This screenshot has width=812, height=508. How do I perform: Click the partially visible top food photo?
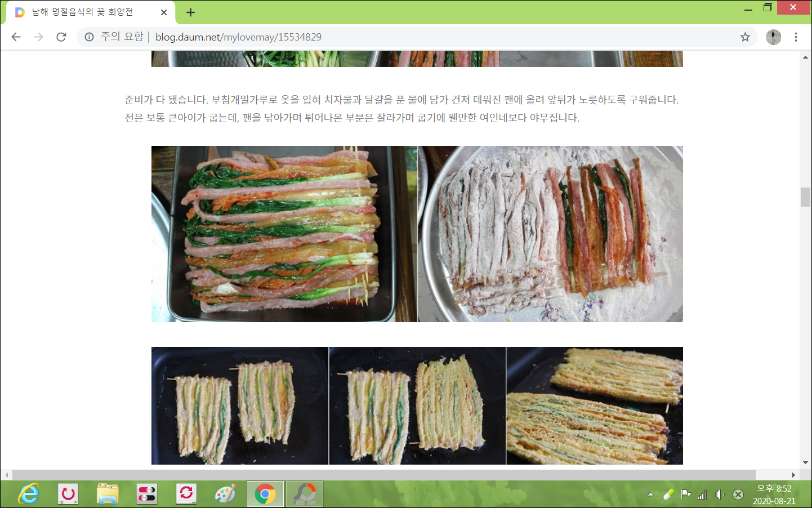tap(417, 59)
